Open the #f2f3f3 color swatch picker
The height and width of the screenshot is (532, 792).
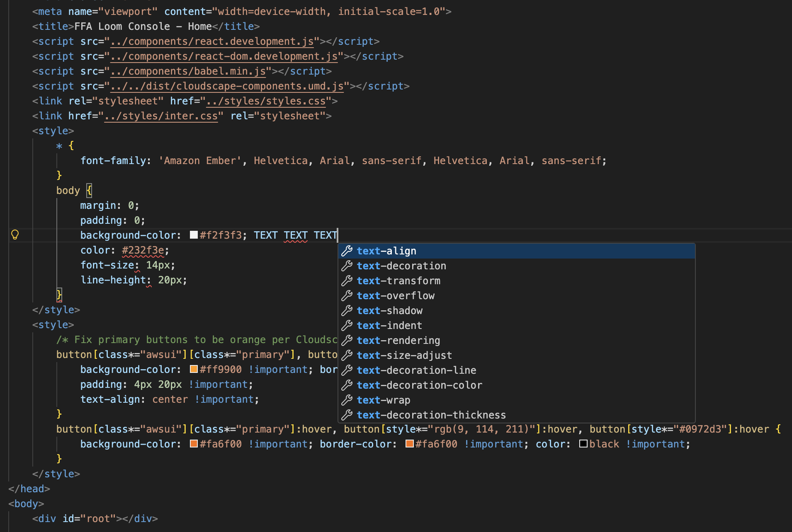(x=194, y=235)
